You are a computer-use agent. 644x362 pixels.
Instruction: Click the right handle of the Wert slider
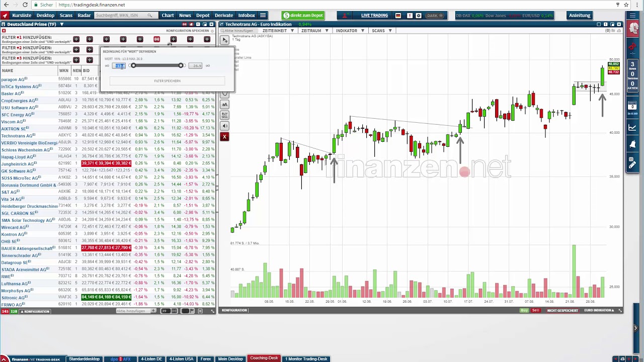point(181,66)
